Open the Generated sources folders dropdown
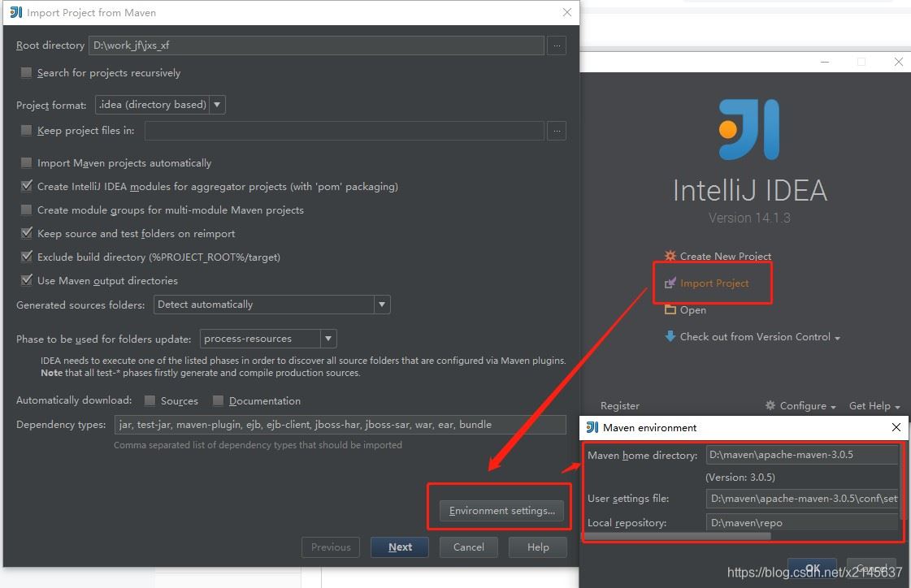 tap(382, 305)
